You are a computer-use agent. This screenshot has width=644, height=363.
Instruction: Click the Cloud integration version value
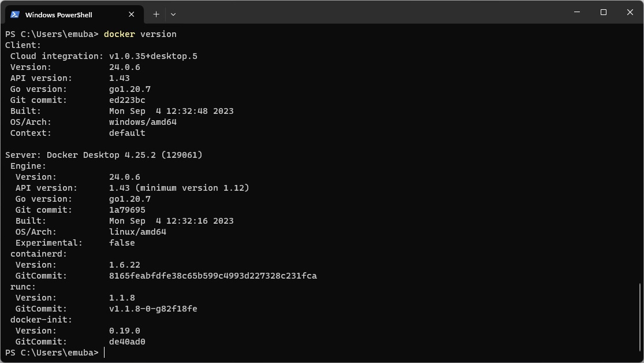(153, 56)
